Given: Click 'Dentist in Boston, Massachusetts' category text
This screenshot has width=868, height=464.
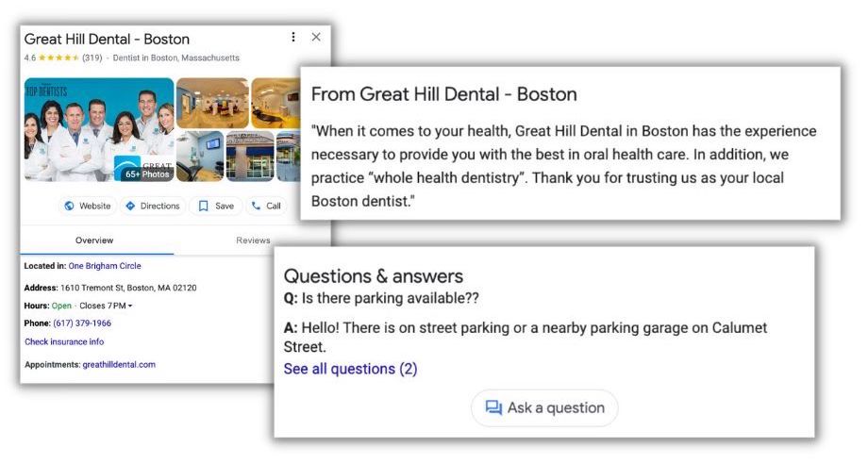Looking at the screenshot, I should pos(176,58).
